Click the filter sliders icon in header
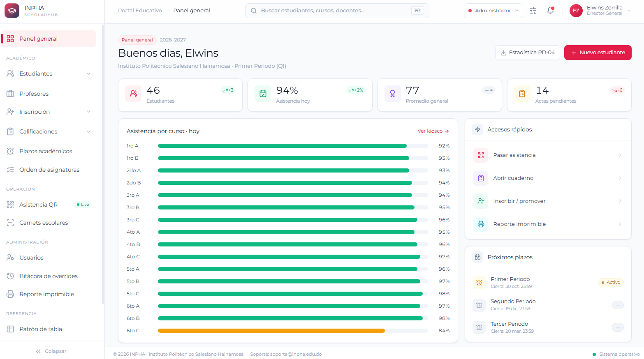 [x=533, y=11]
